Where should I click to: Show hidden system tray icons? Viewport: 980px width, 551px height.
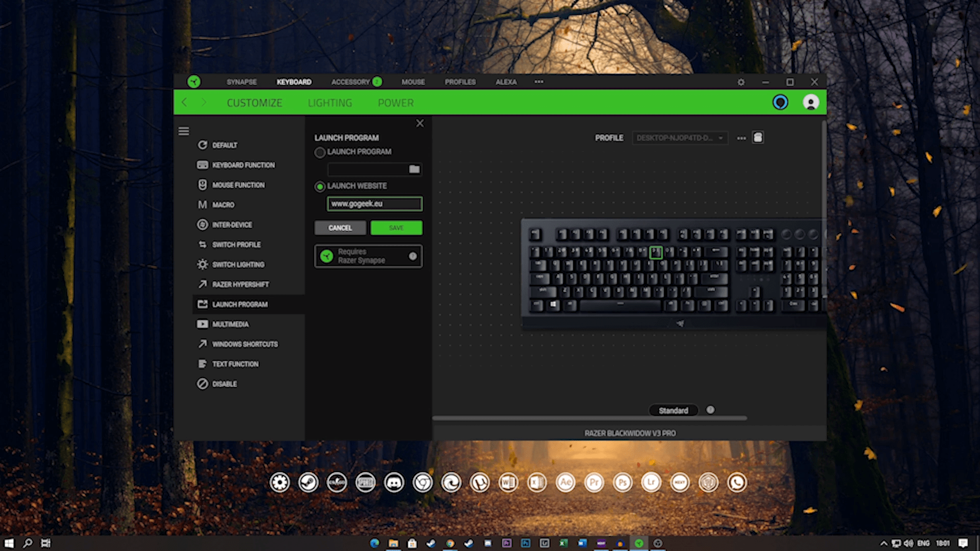(884, 543)
